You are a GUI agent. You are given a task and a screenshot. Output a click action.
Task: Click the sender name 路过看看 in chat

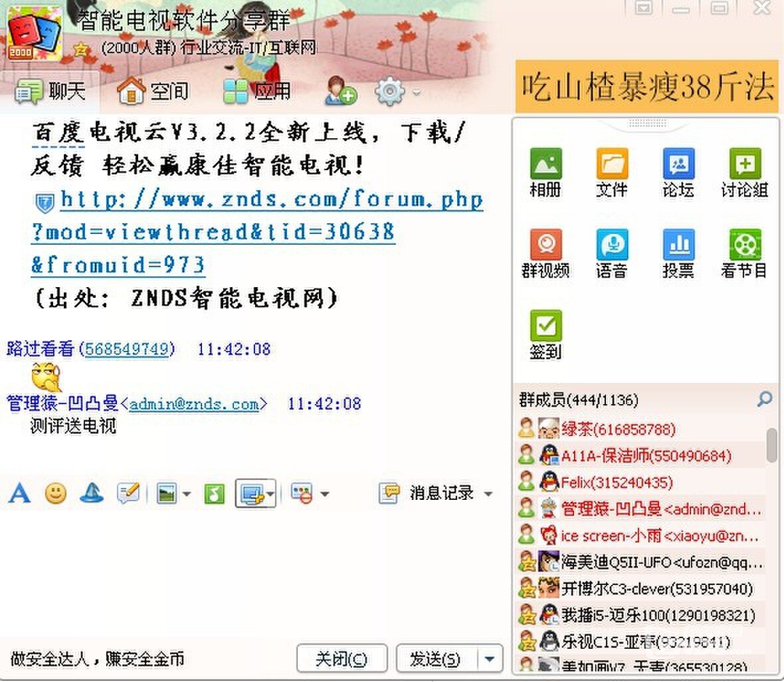41,348
